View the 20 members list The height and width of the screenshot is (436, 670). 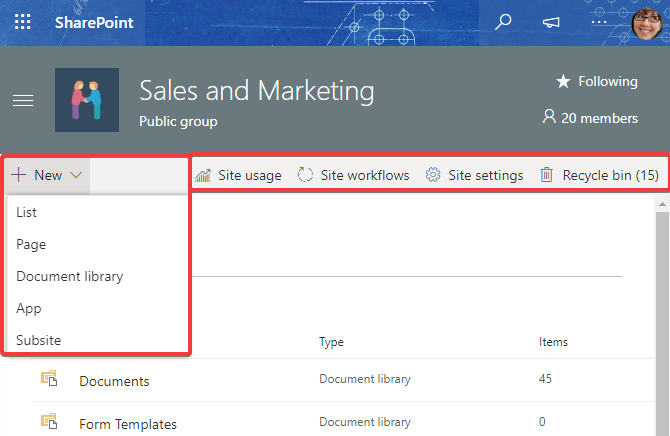click(599, 118)
